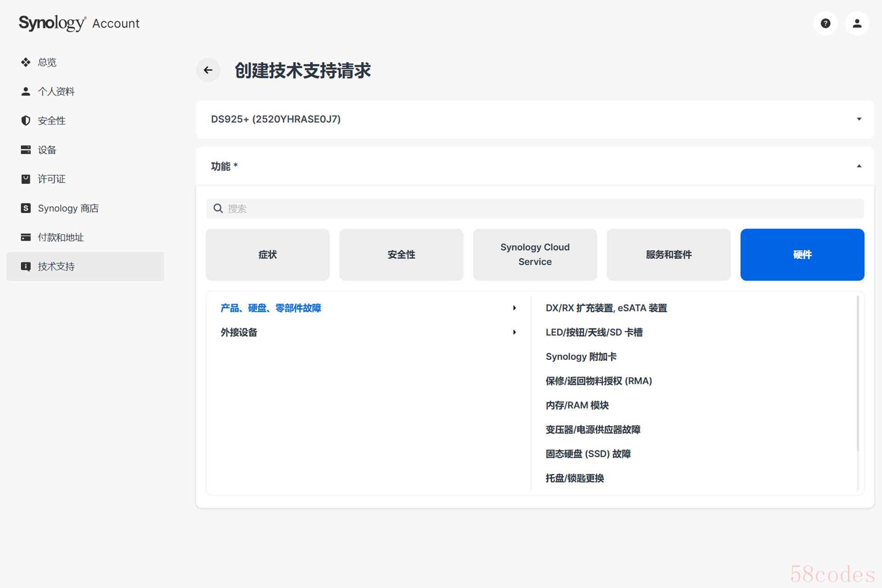
Task: Click the 许可证 license icon
Action: coord(26,179)
